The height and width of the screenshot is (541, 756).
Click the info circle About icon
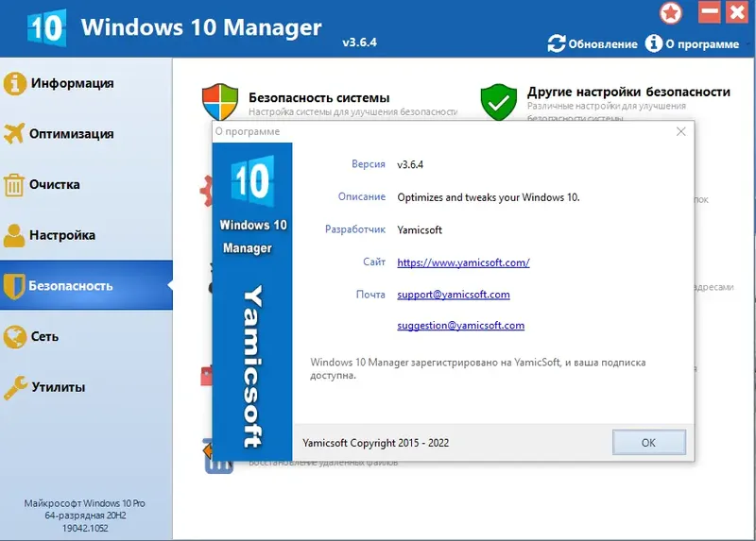(x=653, y=43)
